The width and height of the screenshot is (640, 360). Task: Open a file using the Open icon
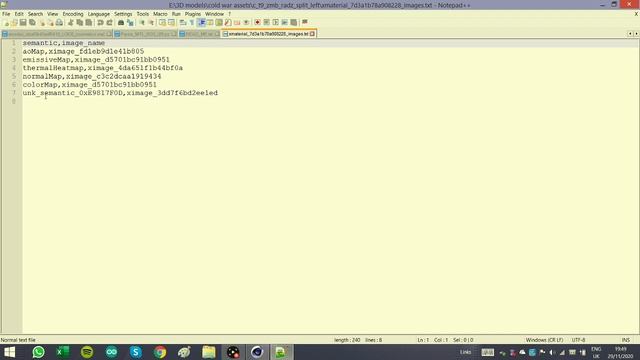(15, 22)
